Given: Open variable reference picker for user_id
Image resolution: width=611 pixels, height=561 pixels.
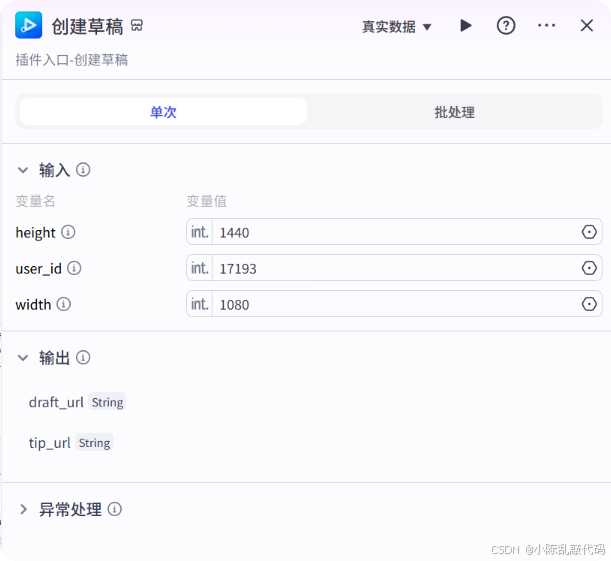Looking at the screenshot, I should tap(589, 268).
